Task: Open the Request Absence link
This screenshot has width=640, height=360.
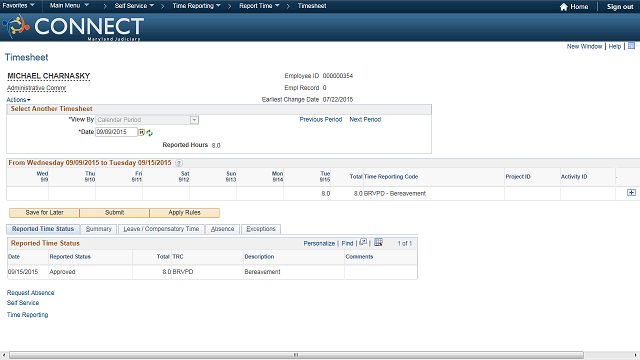Action: tap(31, 293)
